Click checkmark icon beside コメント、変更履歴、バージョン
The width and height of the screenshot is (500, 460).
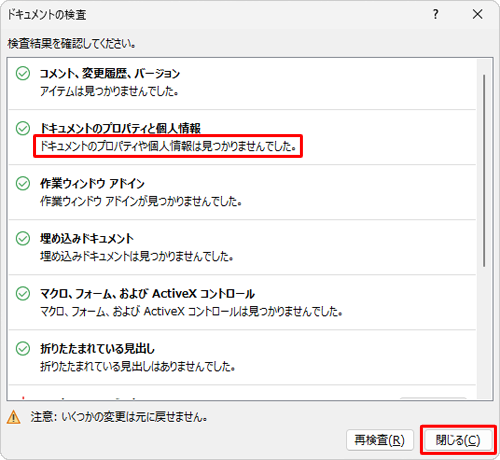(23, 73)
